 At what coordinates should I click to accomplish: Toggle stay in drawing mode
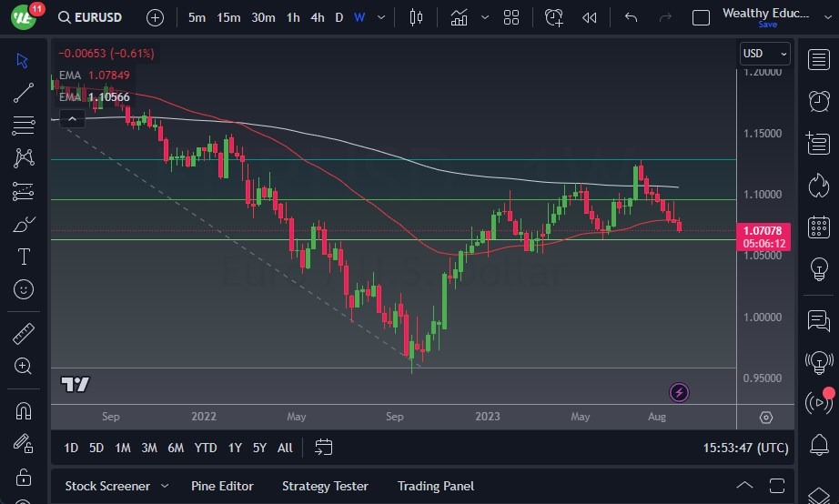pyautogui.click(x=24, y=443)
